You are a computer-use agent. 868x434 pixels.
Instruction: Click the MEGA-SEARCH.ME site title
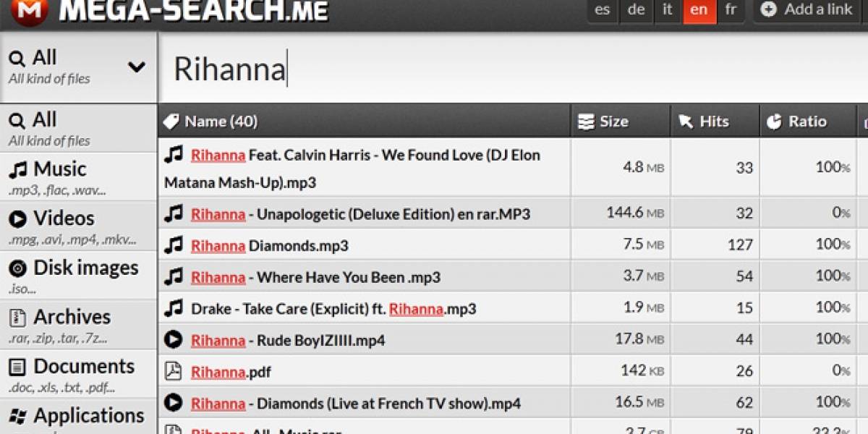tap(193, 10)
